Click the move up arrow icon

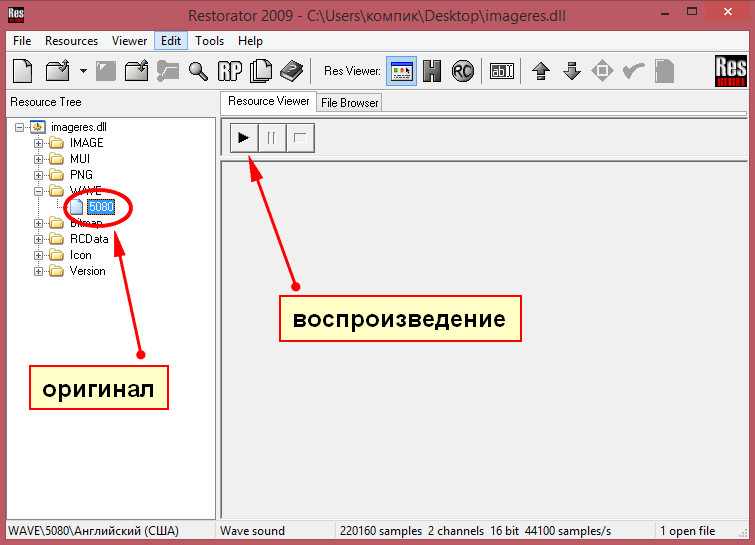(x=541, y=71)
